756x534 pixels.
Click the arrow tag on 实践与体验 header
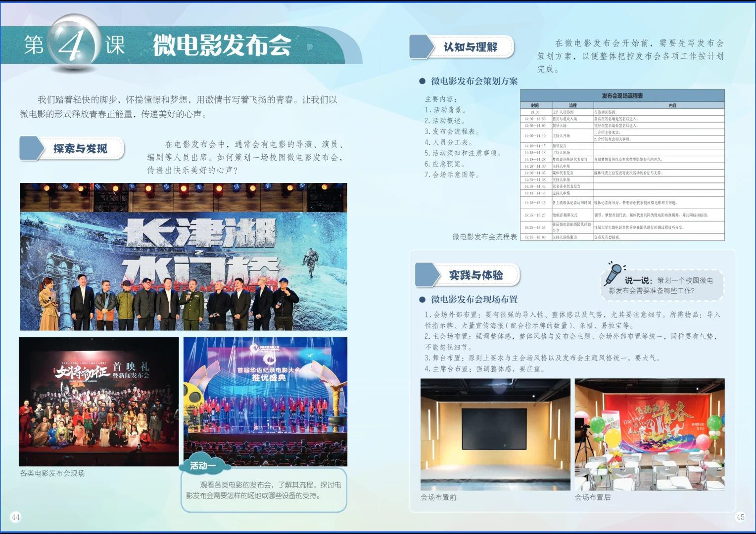click(427, 275)
